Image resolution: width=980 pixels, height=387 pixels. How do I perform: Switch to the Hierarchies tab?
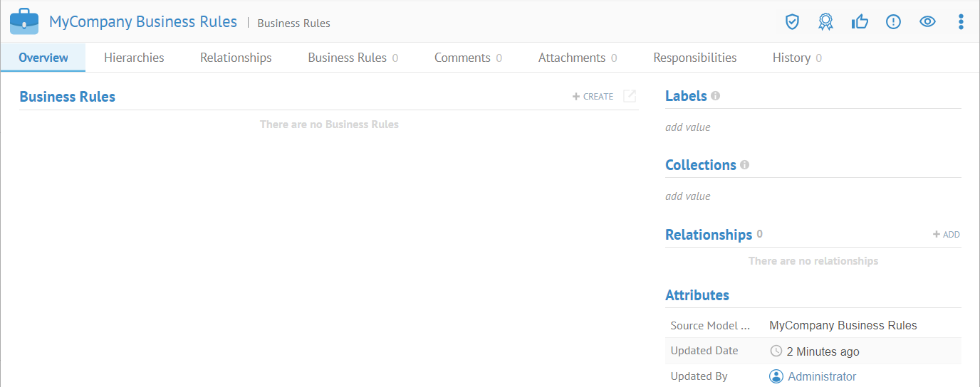[134, 58]
